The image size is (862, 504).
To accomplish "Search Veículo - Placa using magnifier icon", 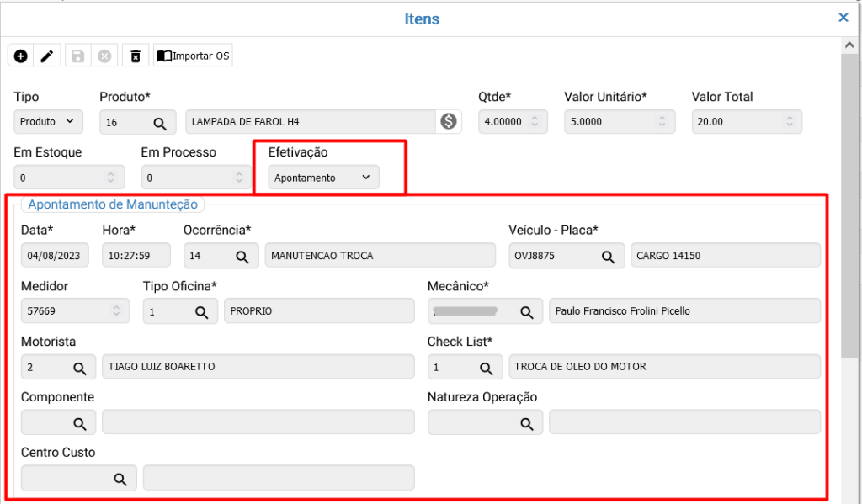I will 608,256.
